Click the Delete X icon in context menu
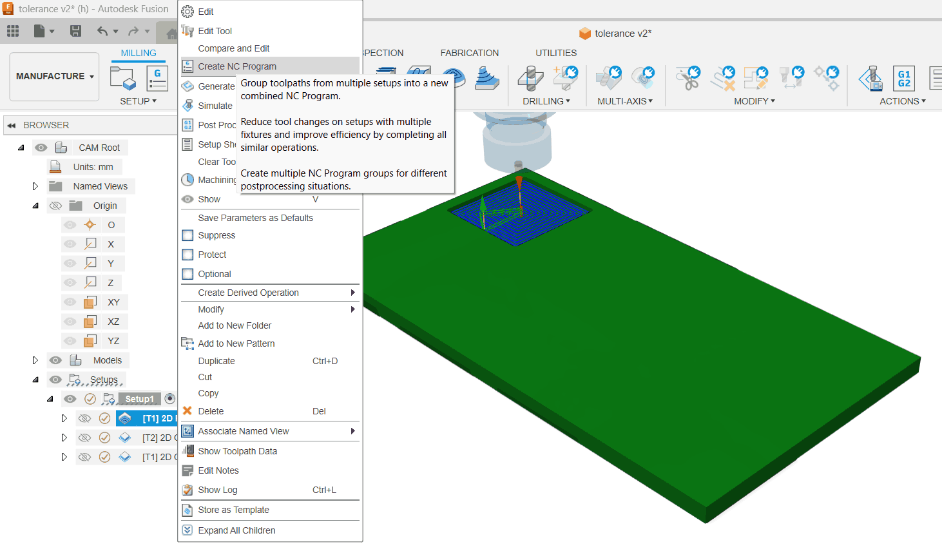Image resolution: width=942 pixels, height=560 pixels. click(187, 410)
